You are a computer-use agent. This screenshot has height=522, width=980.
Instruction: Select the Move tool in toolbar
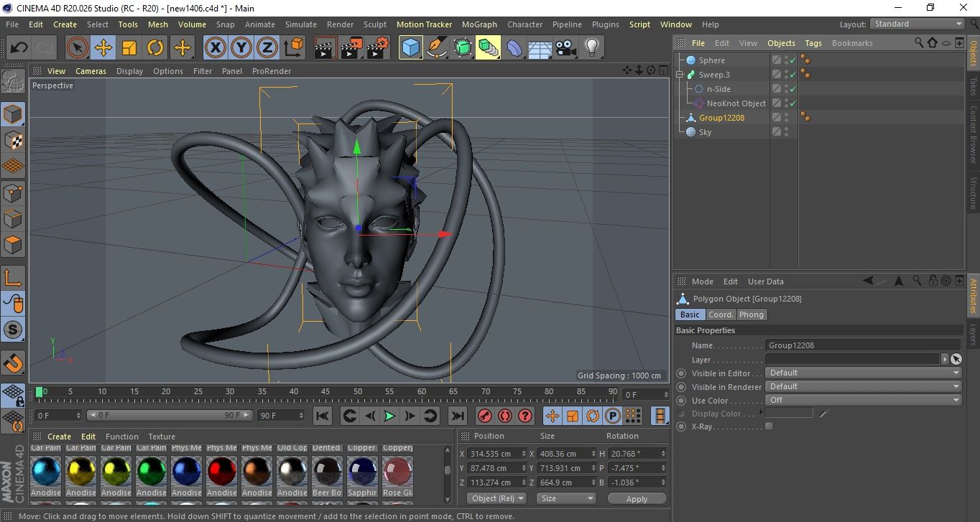pos(103,48)
